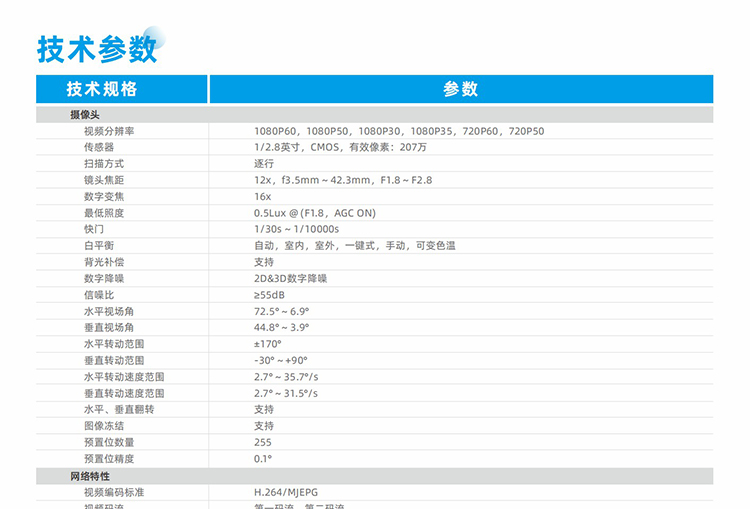
Task: Click the 镜头焦距 row label
Action: 104,180
